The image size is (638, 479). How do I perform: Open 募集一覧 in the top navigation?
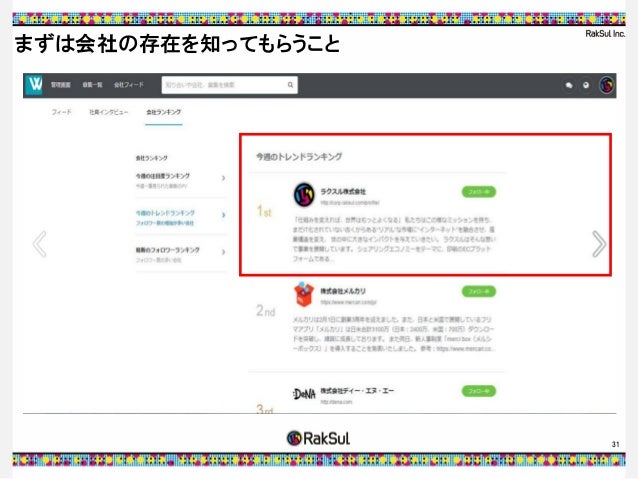point(92,85)
